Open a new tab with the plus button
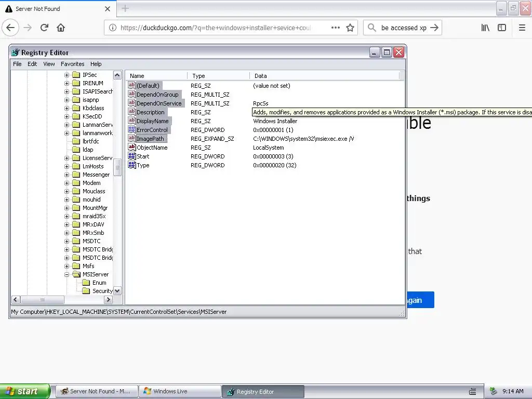The image size is (532, 399). (125, 8)
